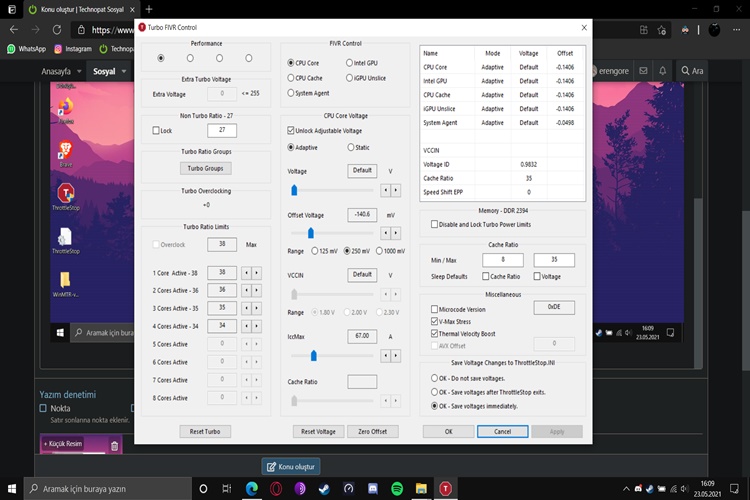Open Spotify from the taskbar
750x500 pixels.
397,489
